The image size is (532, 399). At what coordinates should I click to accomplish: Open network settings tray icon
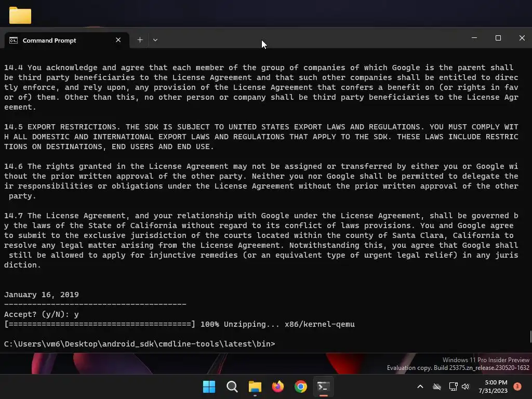click(453, 387)
